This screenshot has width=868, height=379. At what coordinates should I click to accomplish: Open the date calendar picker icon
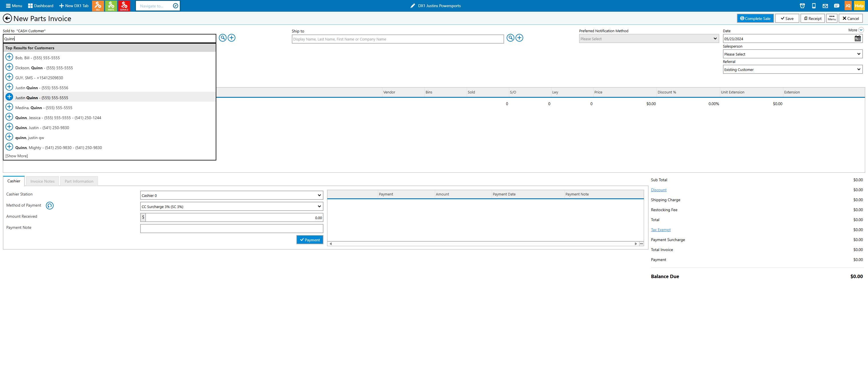point(857,39)
